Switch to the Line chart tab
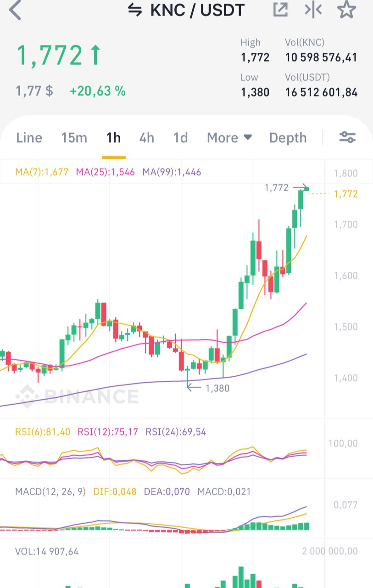Screen dimensions: 373x588 (29, 137)
